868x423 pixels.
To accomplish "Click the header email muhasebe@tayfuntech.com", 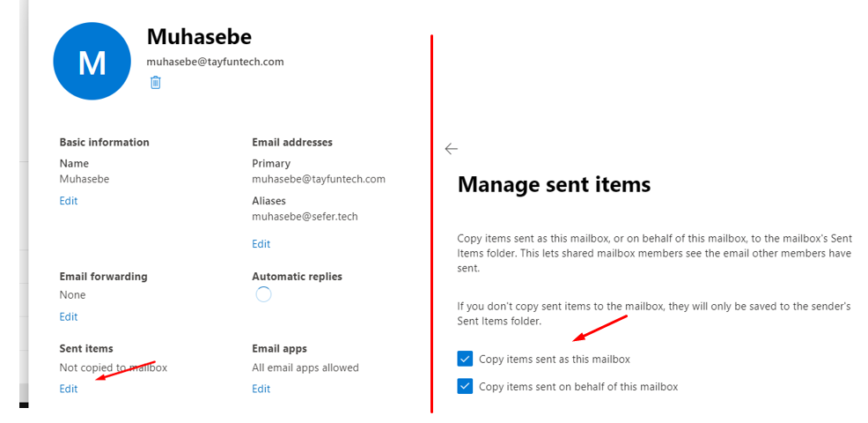I will pos(215,62).
